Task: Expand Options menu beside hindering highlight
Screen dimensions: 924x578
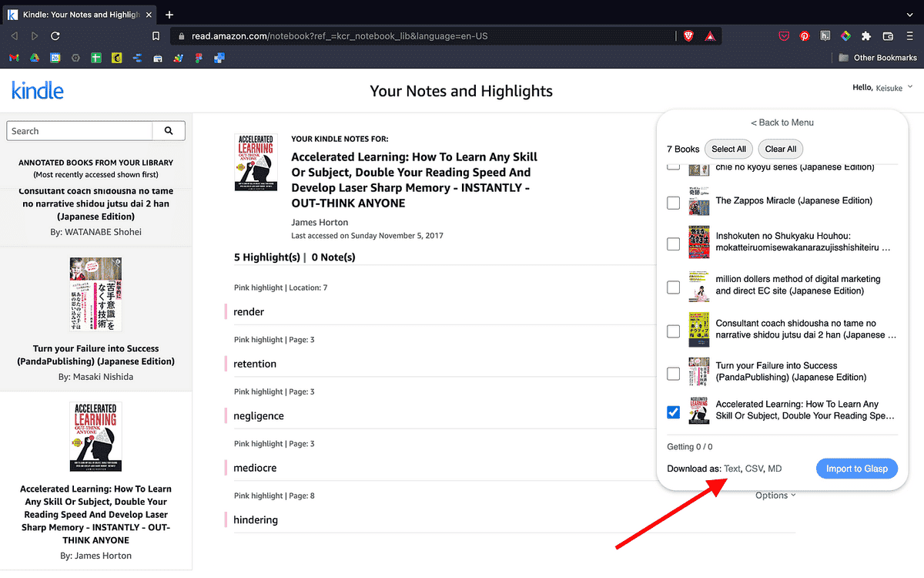Action: [x=775, y=496]
